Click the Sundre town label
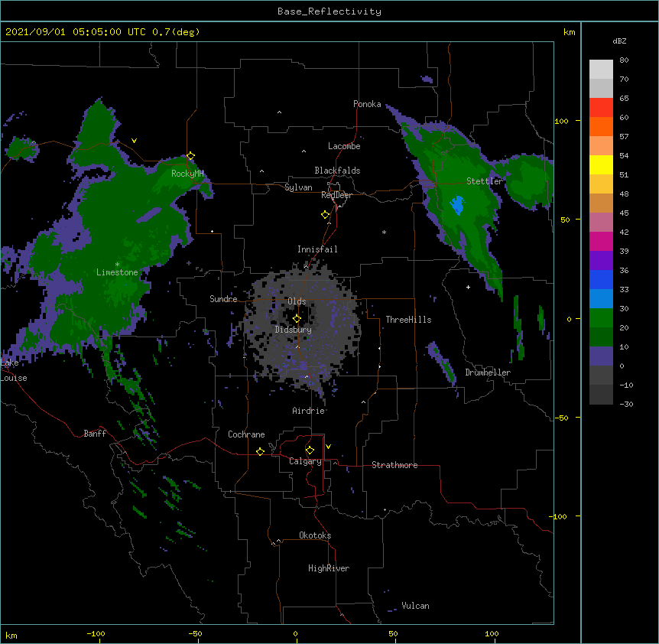This screenshot has width=659, height=644. (223, 299)
